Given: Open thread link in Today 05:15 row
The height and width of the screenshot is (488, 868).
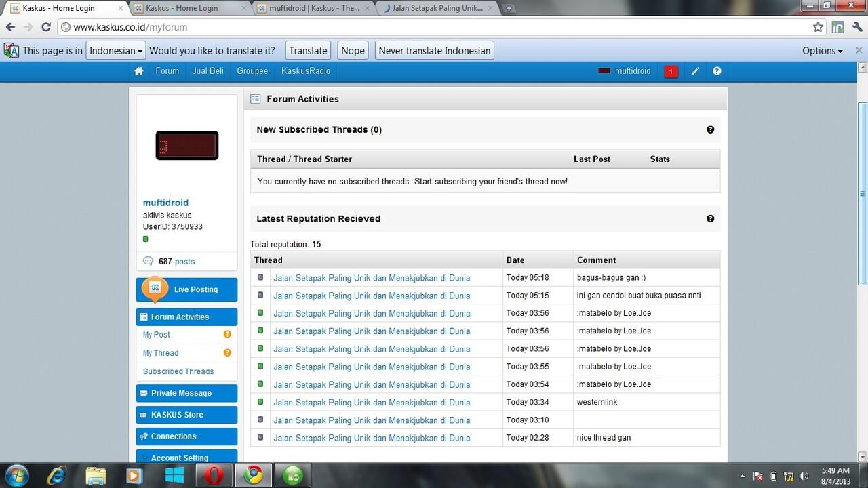Looking at the screenshot, I should tap(372, 296).
